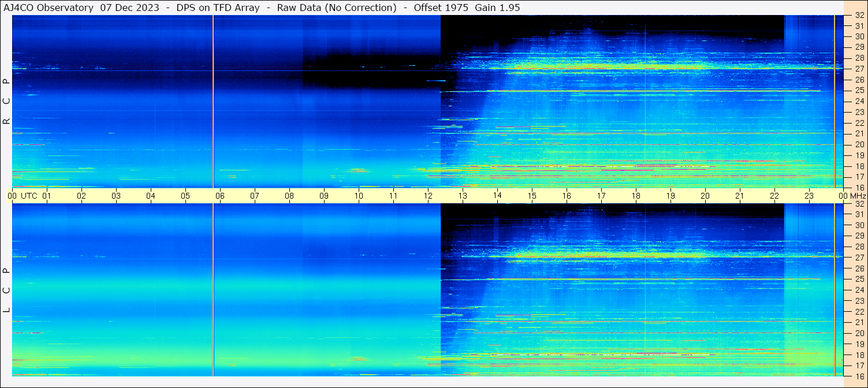Click 28 on the upper RCP frequency scale
868x388 pixels.
point(859,58)
